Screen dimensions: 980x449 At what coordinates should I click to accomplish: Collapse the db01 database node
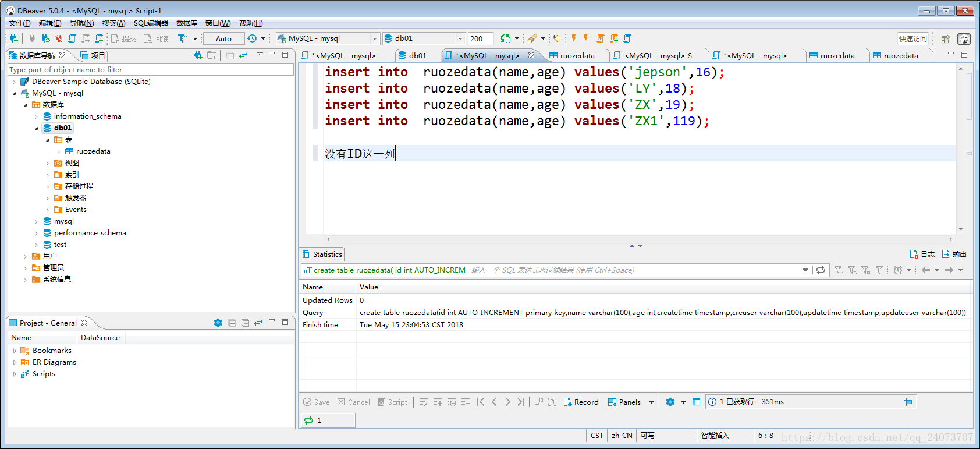[x=37, y=128]
